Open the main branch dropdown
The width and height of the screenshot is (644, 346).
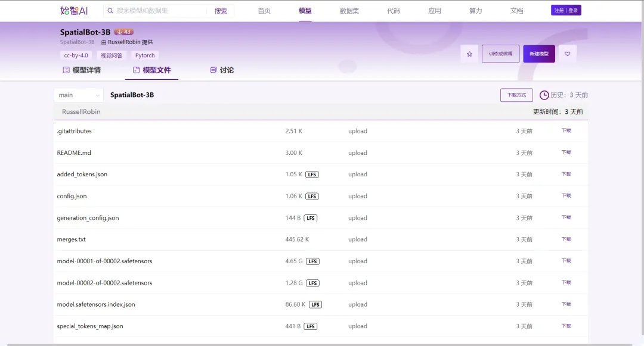pos(79,95)
